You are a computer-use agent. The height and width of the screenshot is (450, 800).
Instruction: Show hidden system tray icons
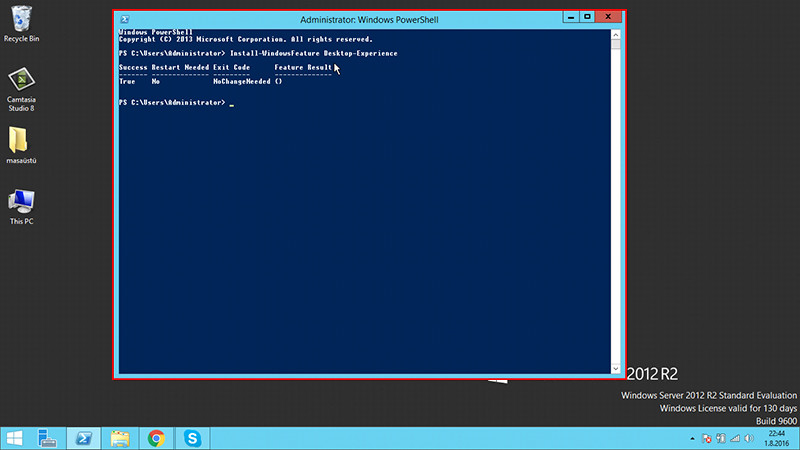tap(691, 438)
